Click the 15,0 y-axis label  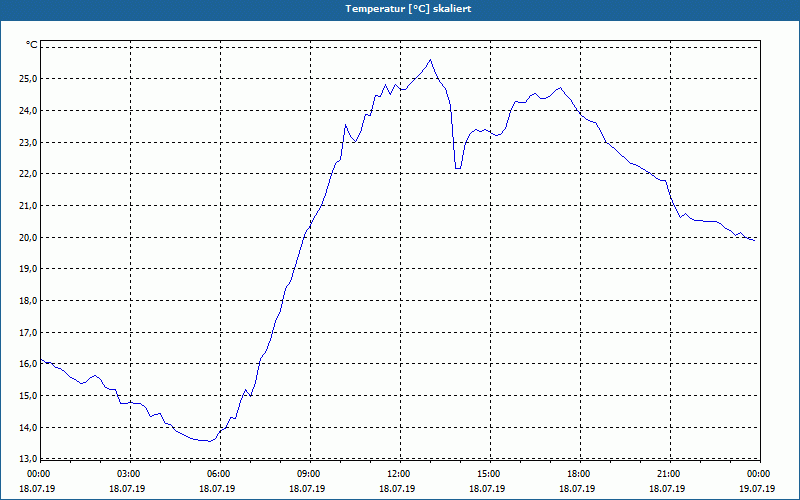29,396
